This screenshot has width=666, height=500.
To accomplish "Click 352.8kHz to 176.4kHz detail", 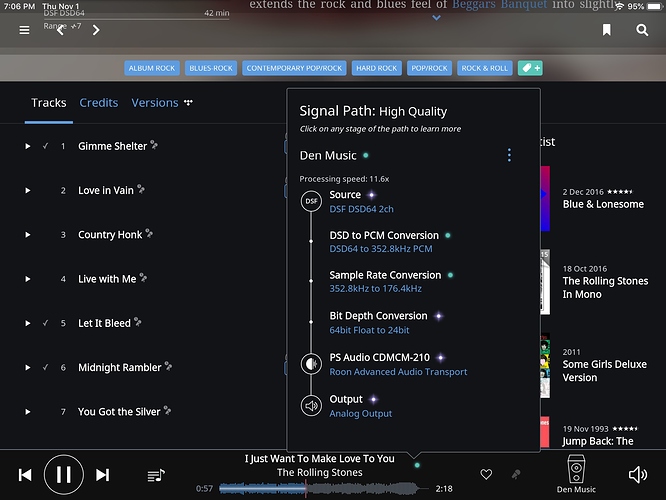I will (375, 289).
